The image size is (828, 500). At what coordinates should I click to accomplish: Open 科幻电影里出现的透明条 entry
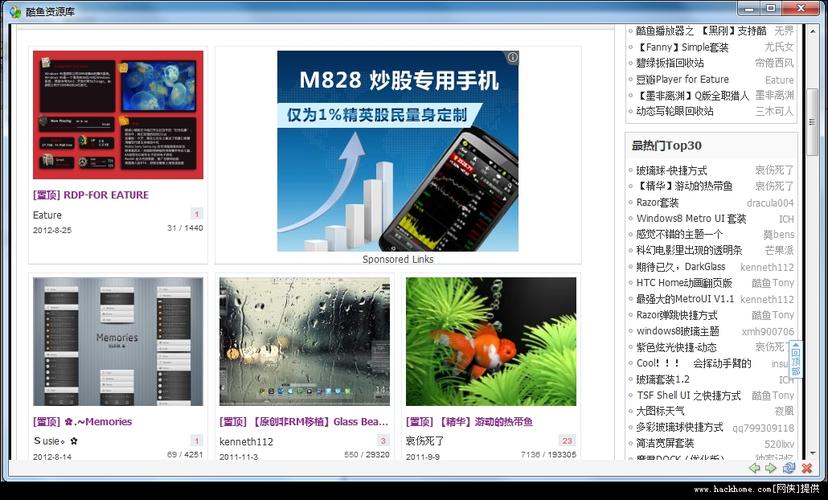689,250
